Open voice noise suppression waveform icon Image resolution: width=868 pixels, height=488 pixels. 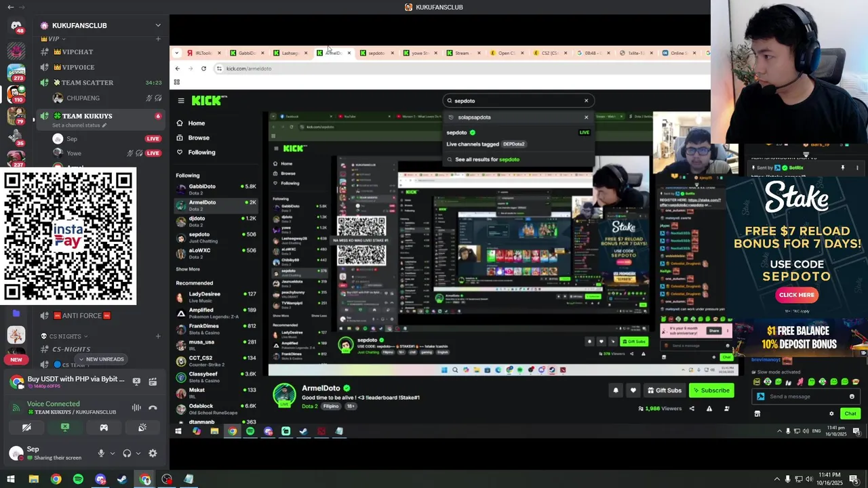[x=136, y=407]
